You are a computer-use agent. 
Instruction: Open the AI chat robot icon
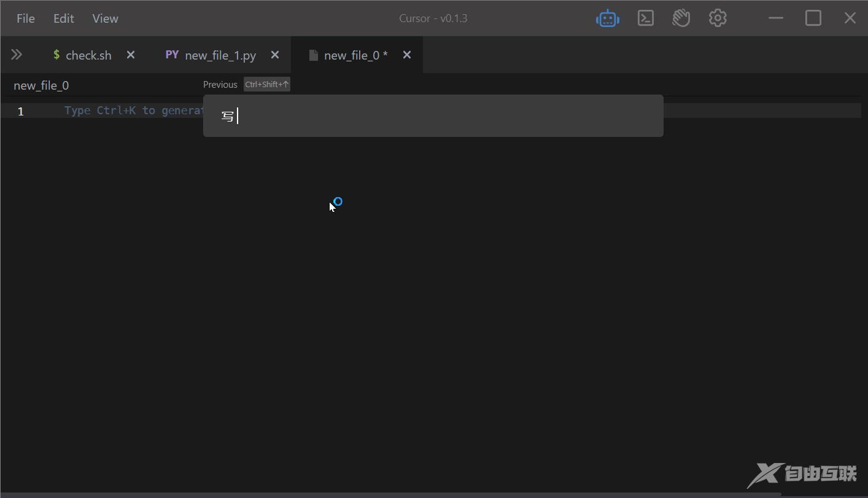608,18
